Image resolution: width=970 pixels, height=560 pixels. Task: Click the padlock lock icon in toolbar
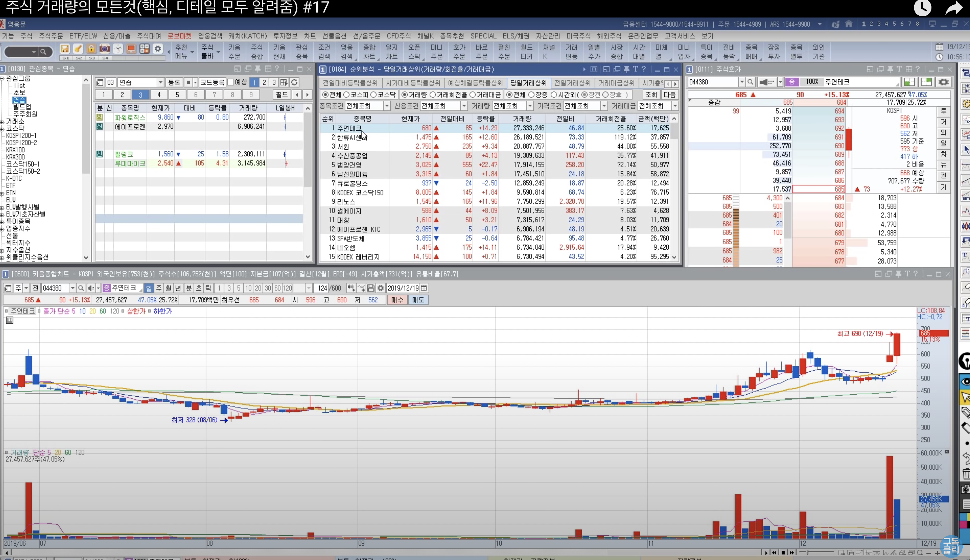(x=91, y=49)
